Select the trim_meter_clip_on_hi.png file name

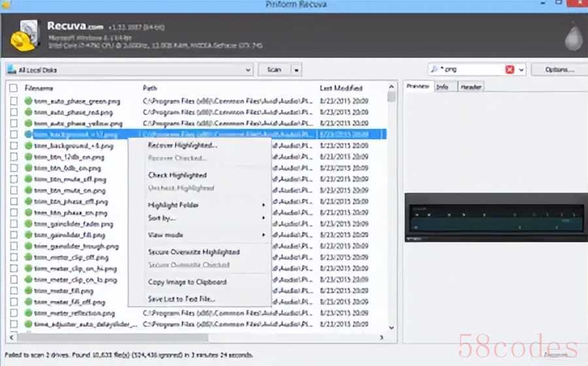(75, 269)
